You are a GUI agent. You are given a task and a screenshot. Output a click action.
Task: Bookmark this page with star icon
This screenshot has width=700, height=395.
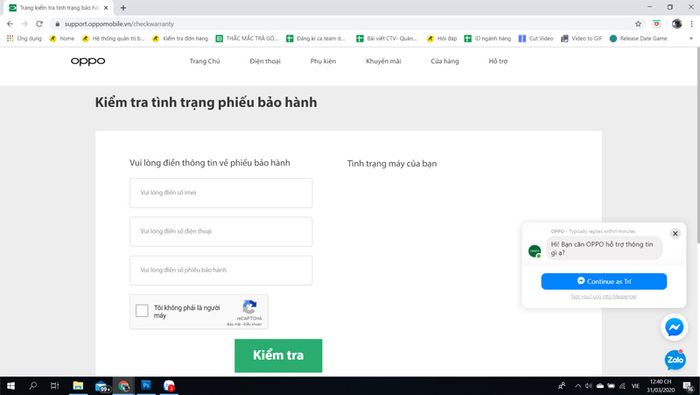(x=638, y=24)
